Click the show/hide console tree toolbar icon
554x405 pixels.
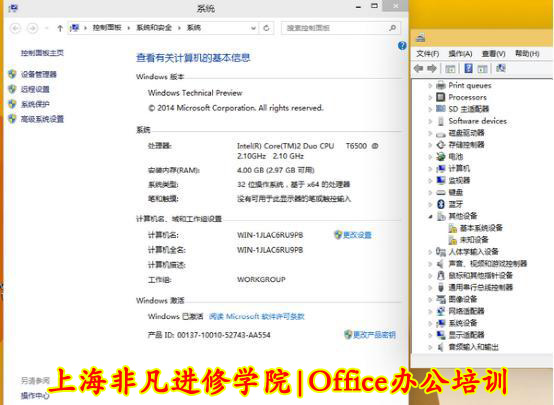[450, 69]
